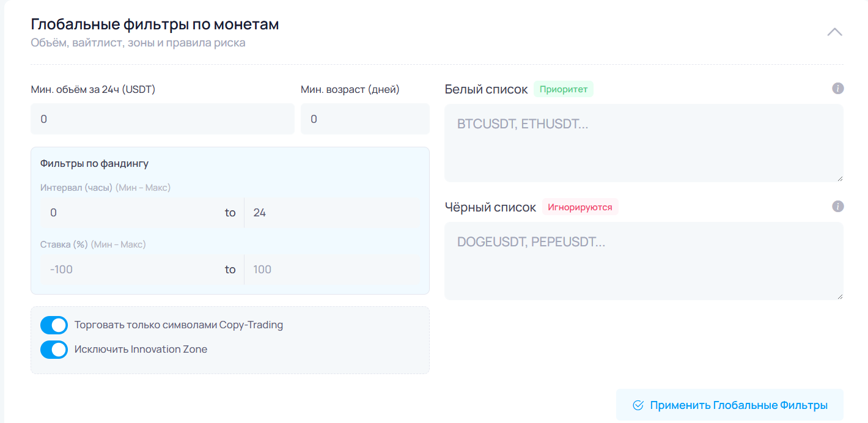The image size is (868, 423).
Task: Click the Глобальные фильтры по монетам heading
Action: (x=155, y=24)
